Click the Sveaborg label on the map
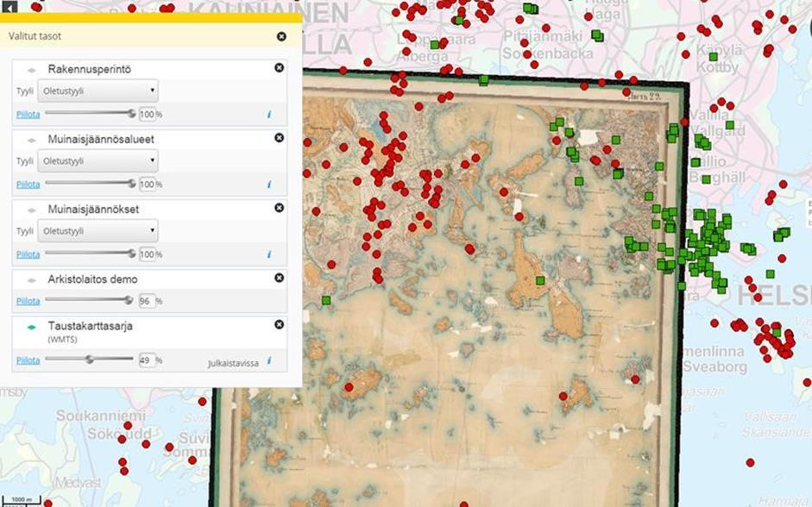The width and height of the screenshot is (812, 507). point(714,366)
